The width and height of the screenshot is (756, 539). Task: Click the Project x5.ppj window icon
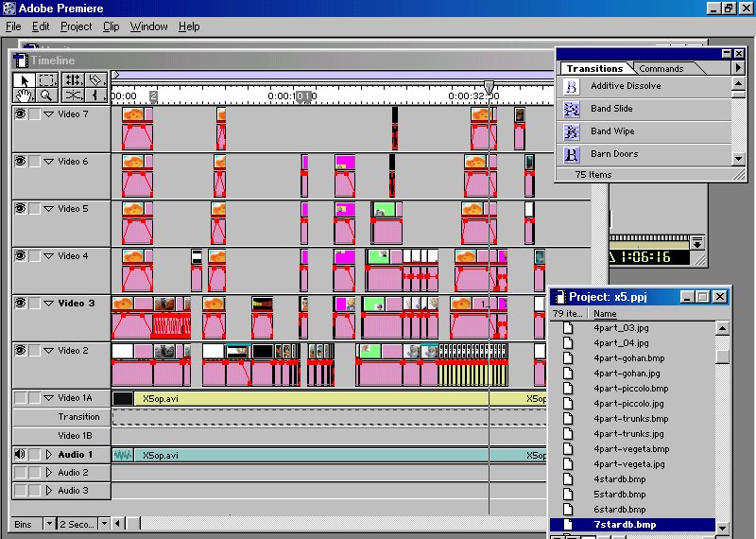click(x=559, y=297)
